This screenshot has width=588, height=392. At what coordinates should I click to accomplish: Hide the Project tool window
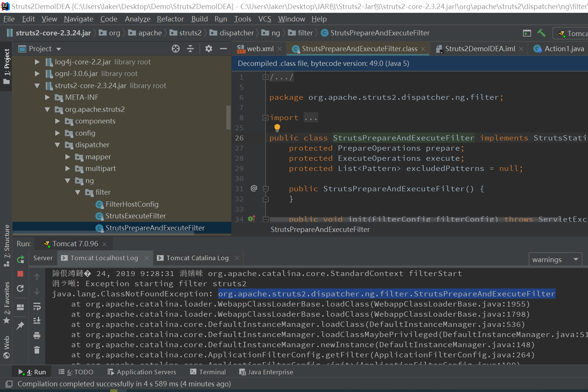pyautogui.click(x=223, y=49)
